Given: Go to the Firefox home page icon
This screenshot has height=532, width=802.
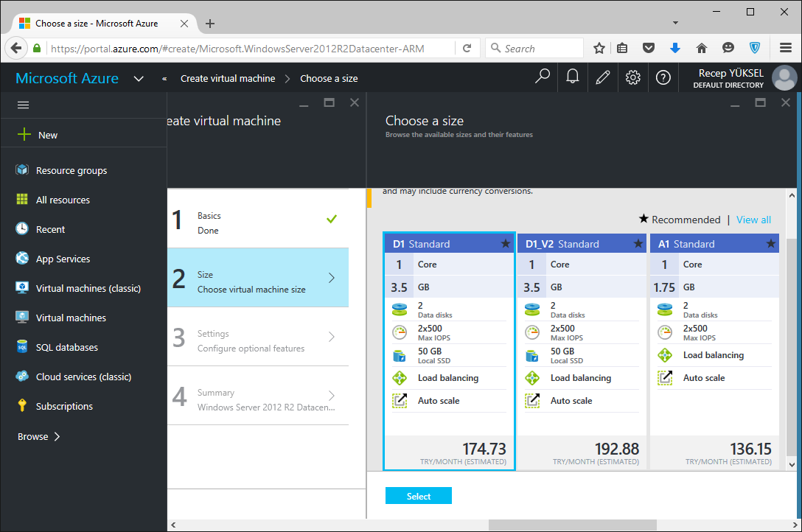Looking at the screenshot, I should [702, 48].
